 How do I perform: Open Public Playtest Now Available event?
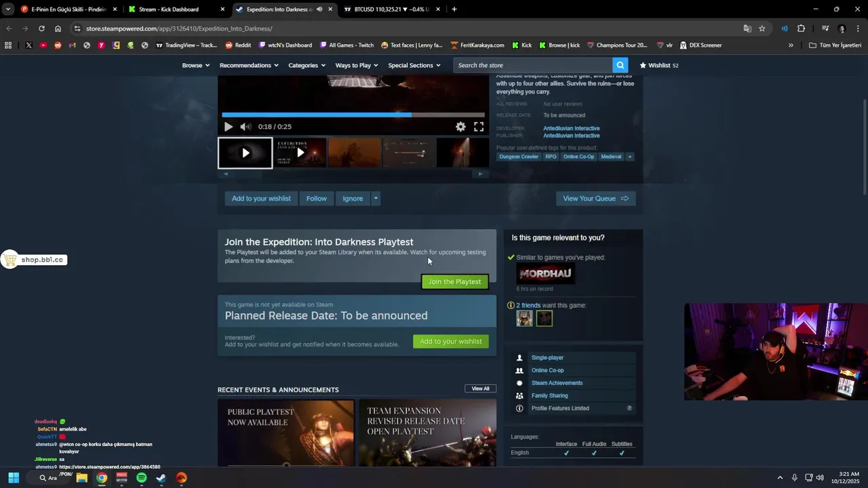click(x=285, y=433)
